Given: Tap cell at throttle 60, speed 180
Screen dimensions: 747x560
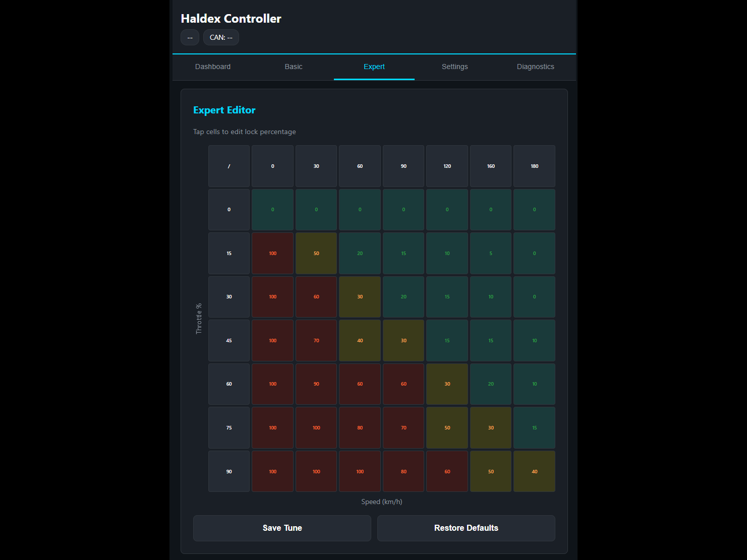Looking at the screenshot, I should coord(534,384).
